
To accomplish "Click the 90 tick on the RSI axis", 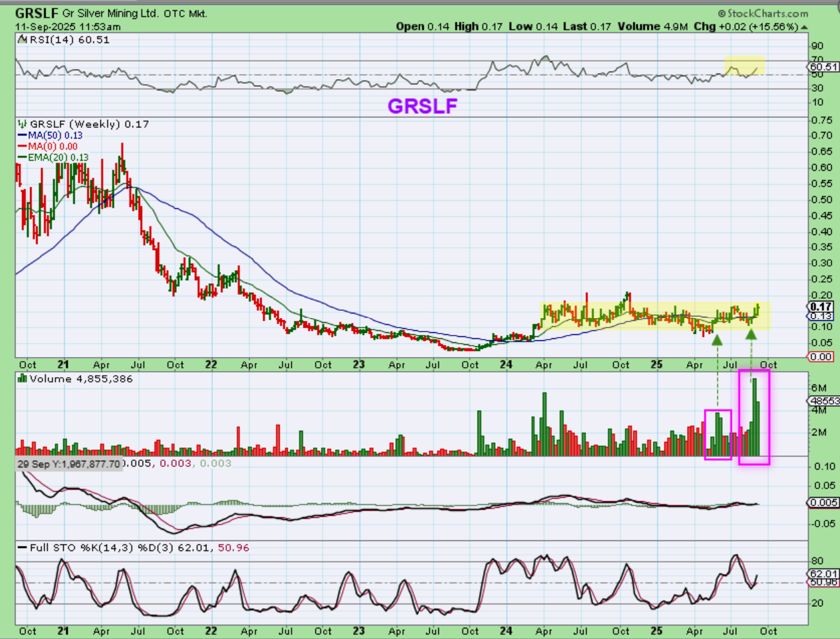I will 817,46.
